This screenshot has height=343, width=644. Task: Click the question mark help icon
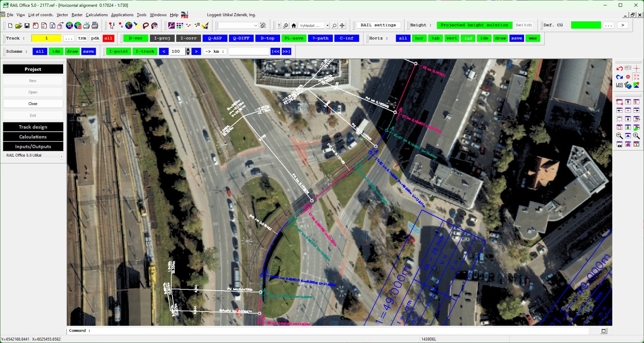pyautogui.click(x=279, y=25)
